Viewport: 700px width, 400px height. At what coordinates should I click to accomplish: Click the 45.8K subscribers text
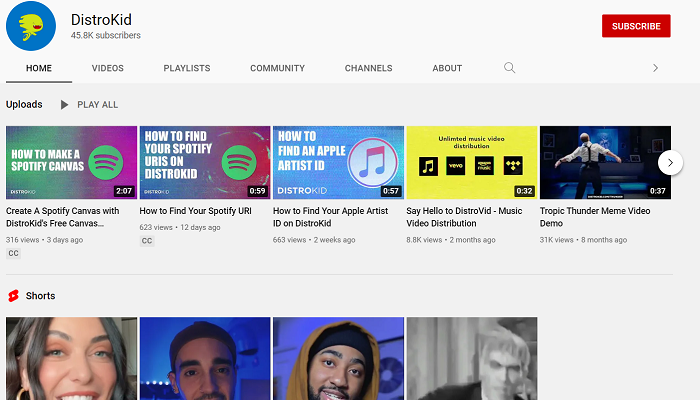pos(106,35)
